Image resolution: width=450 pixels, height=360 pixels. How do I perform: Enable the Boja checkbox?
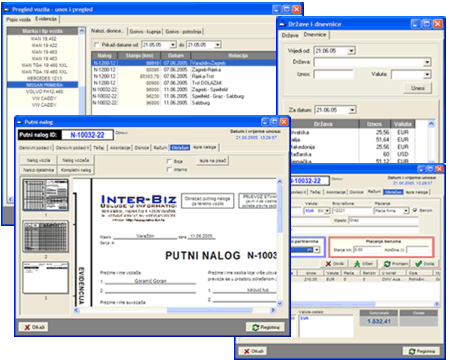[x=169, y=161]
